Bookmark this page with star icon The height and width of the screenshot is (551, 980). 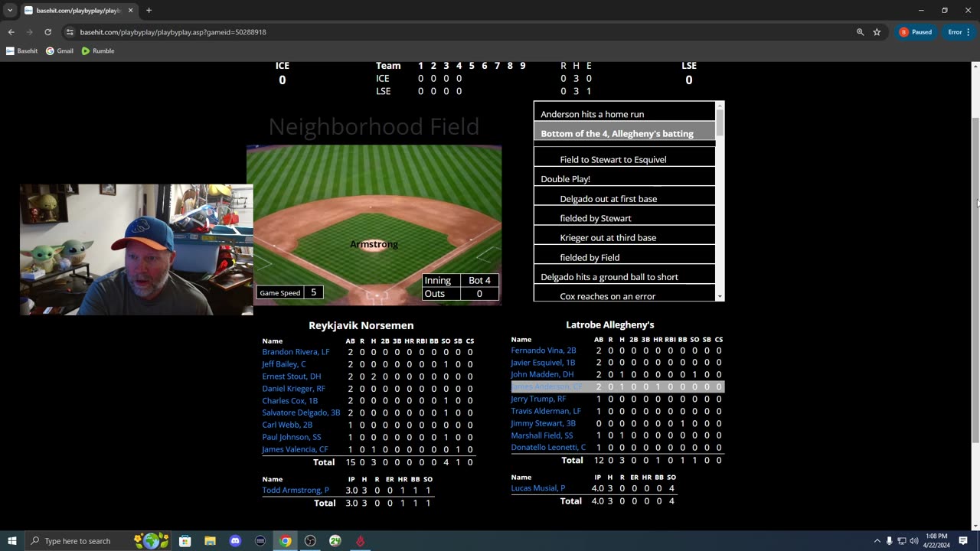coord(877,32)
